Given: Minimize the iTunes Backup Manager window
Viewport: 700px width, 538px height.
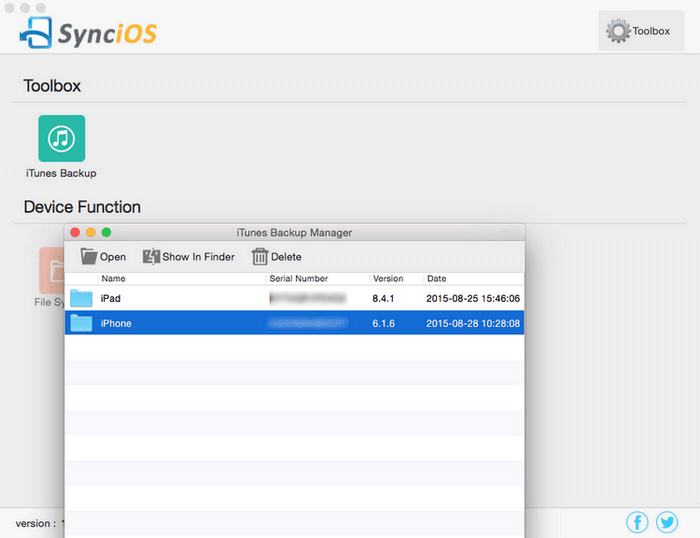Looking at the screenshot, I should tap(91, 232).
